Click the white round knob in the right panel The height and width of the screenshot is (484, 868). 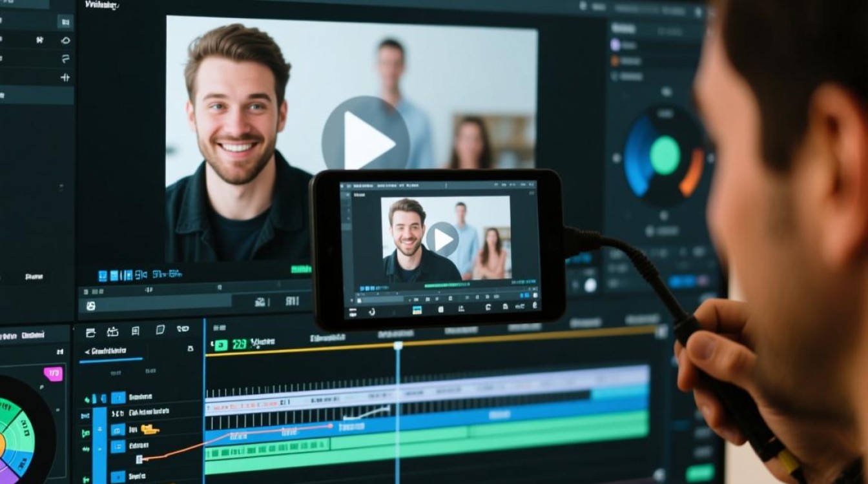pyautogui.click(x=590, y=285)
